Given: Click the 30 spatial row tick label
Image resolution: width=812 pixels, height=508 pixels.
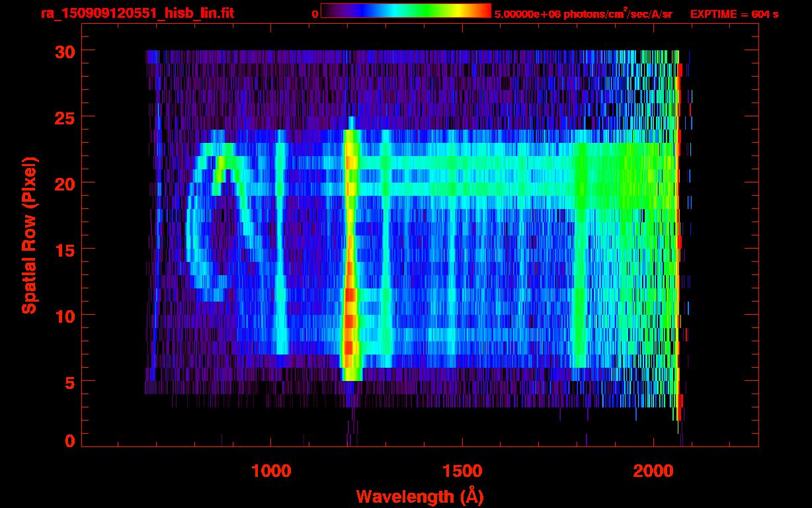Looking at the screenshot, I should (x=65, y=51).
